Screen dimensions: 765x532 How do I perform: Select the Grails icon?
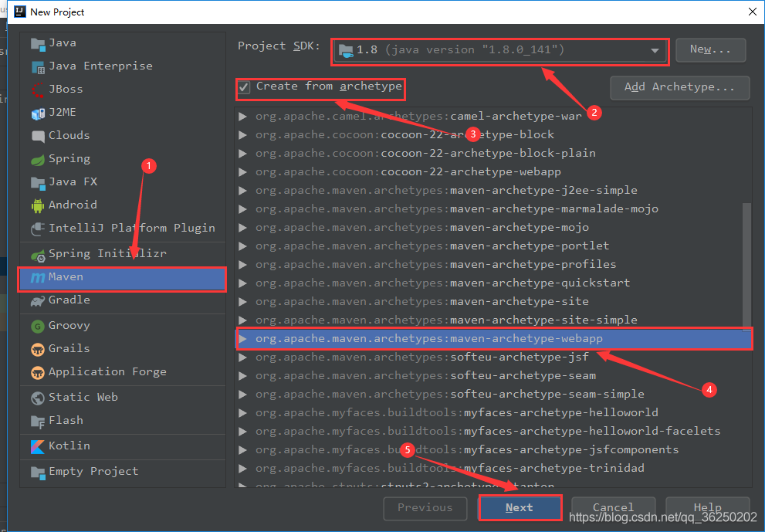[38, 350]
